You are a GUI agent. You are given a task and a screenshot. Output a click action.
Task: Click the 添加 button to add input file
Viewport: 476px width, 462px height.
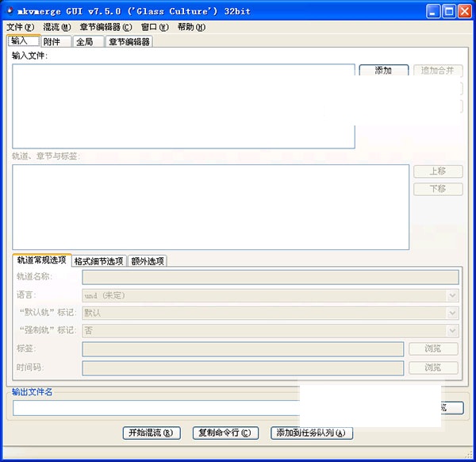383,71
